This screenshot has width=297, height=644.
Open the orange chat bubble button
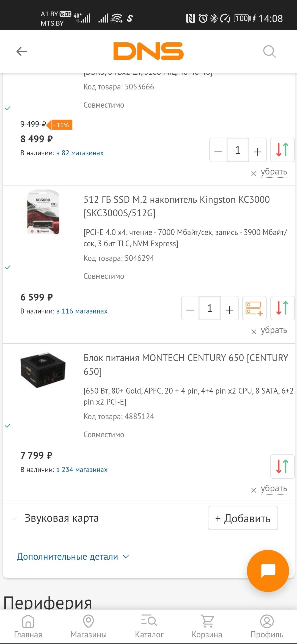tap(268, 571)
